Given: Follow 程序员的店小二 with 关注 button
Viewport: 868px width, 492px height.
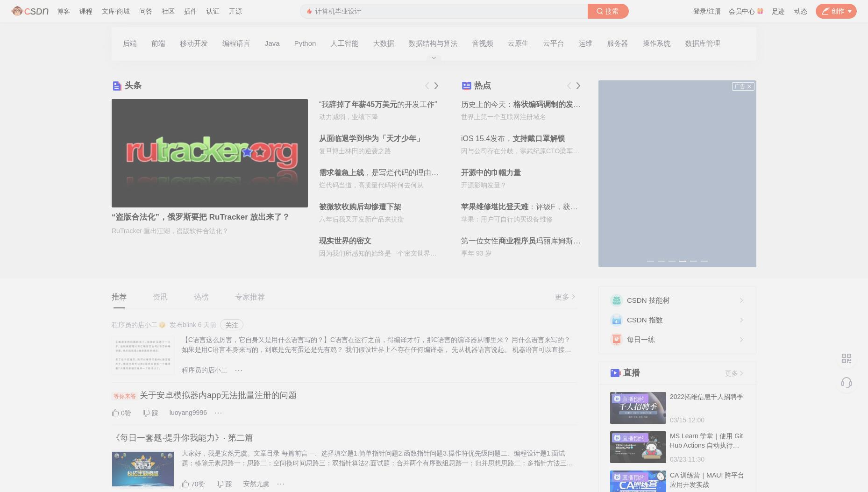Looking at the screenshot, I should (x=232, y=325).
